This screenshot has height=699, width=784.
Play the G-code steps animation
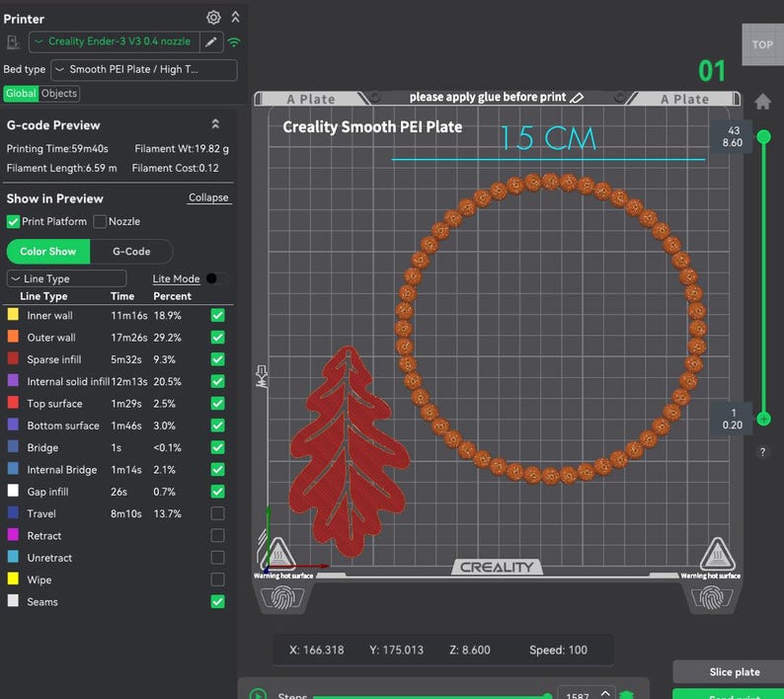[258, 694]
